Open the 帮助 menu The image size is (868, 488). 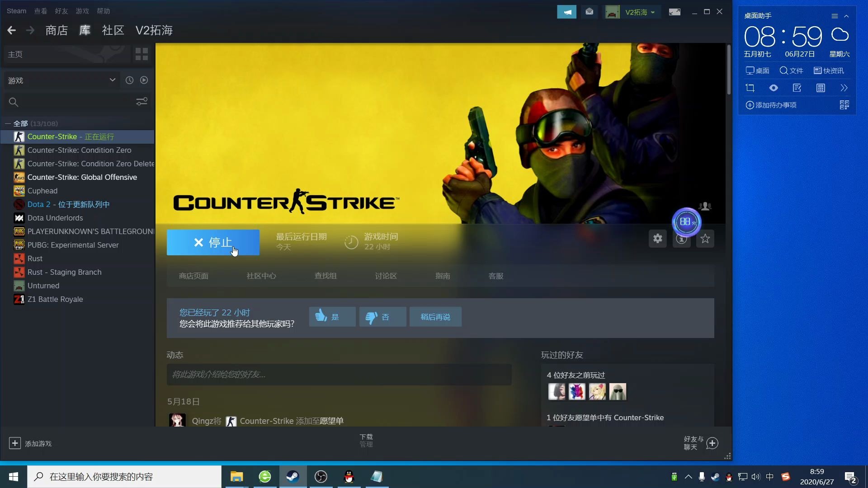pos(103,11)
